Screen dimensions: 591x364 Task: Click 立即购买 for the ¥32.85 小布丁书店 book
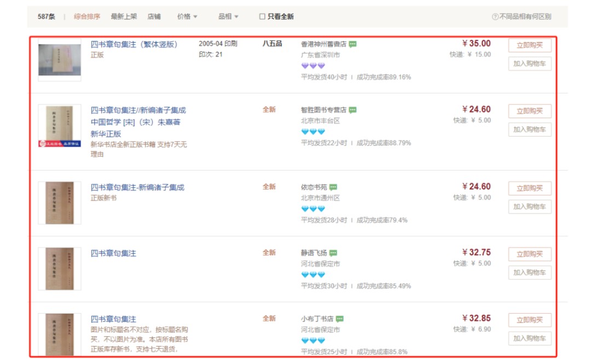pyautogui.click(x=529, y=320)
